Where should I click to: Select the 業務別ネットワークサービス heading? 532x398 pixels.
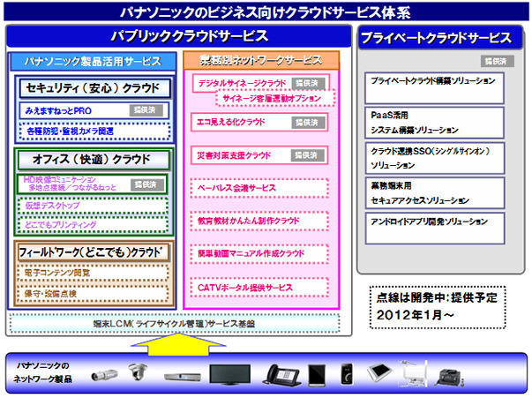[x=261, y=60]
